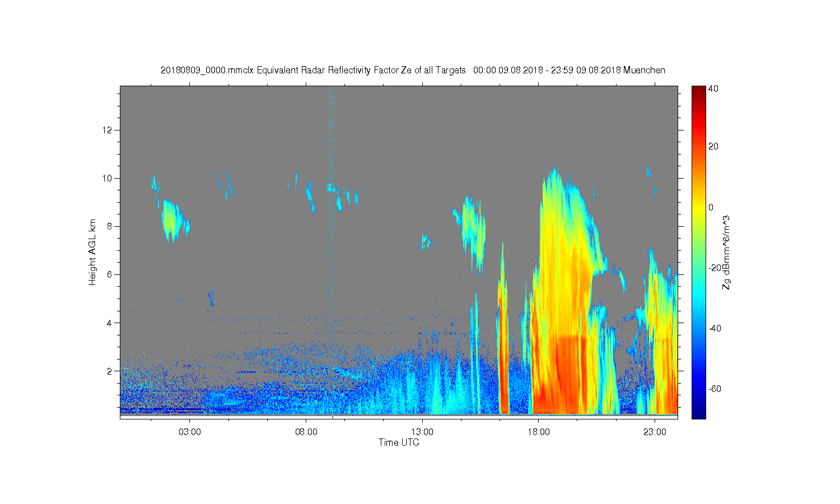
Task: Click the colorbar value 20
Action: [x=713, y=147]
